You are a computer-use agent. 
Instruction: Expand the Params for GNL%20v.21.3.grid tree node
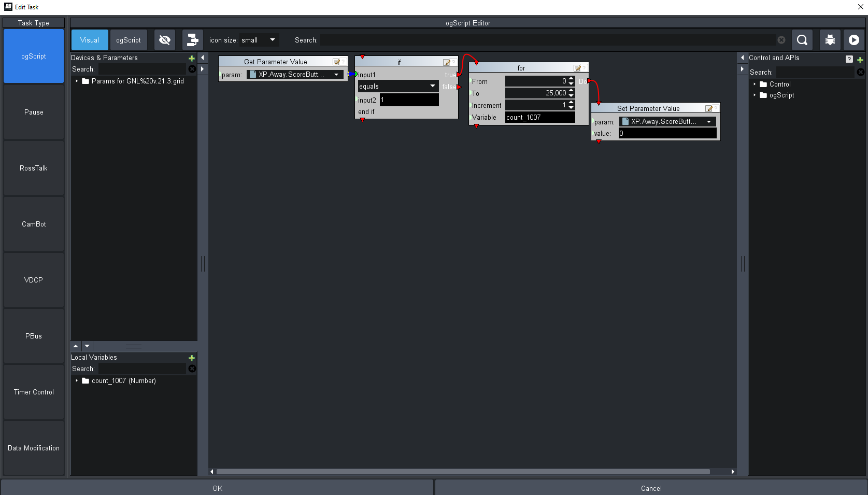click(77, 81)
